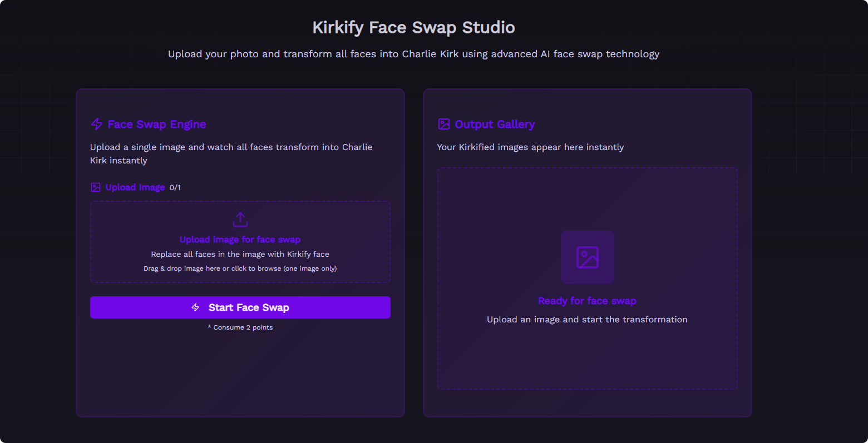The image size is (868, 443).
Task: Click the Output Gallery section heading
Action: (x=495, y=124)
